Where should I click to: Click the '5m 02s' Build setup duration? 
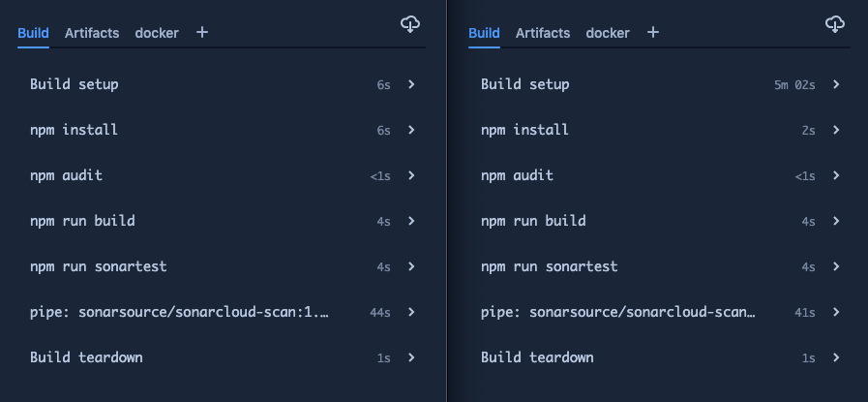click(794, 85)
